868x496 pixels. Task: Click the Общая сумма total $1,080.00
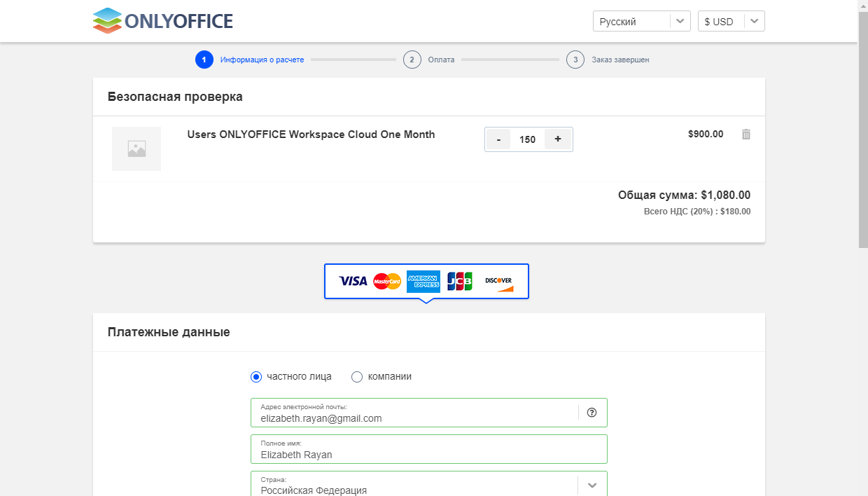click(684, 195)
